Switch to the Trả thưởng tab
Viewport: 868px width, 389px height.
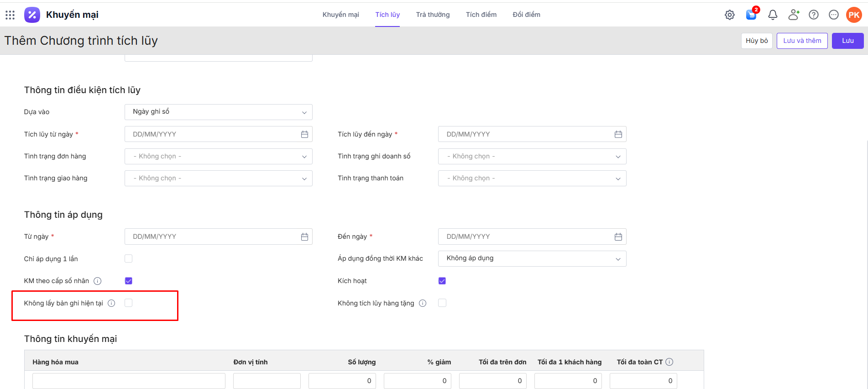tap(433, 15)
